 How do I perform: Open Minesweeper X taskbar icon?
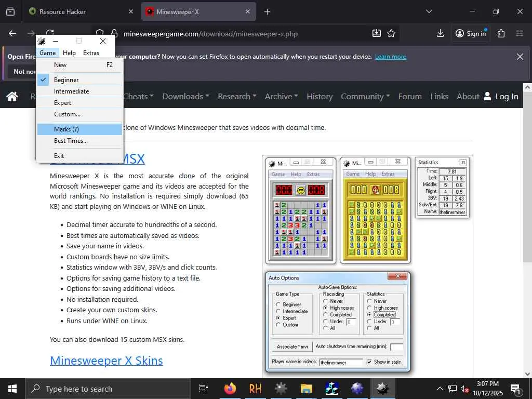coord(382,389)
